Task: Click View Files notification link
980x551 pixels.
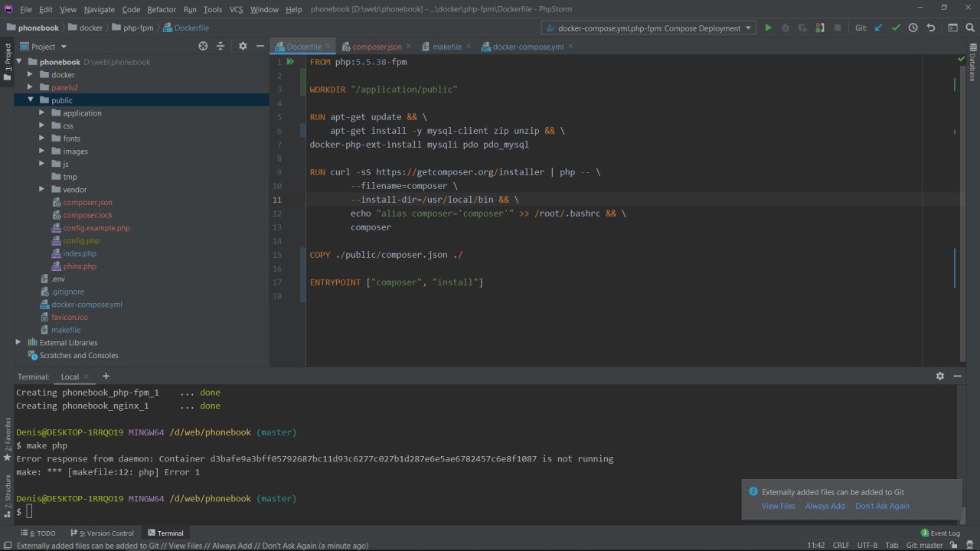Action: (x=779, y=506)
